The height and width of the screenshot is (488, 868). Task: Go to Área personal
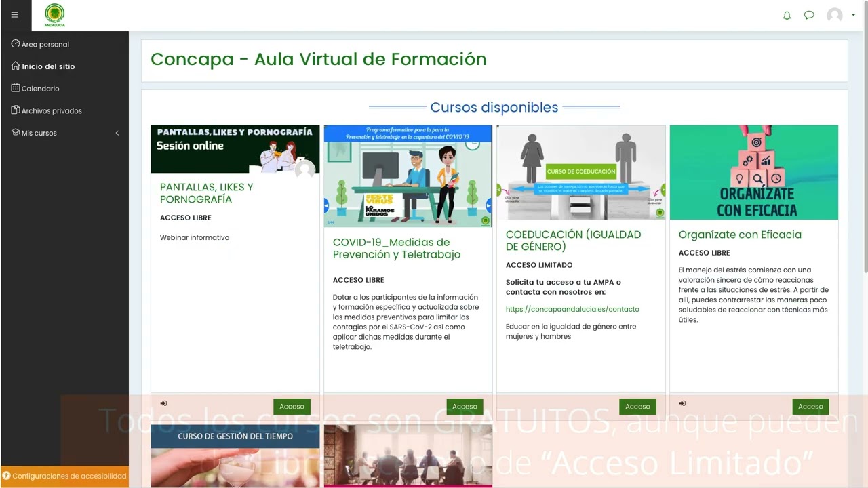45,44
